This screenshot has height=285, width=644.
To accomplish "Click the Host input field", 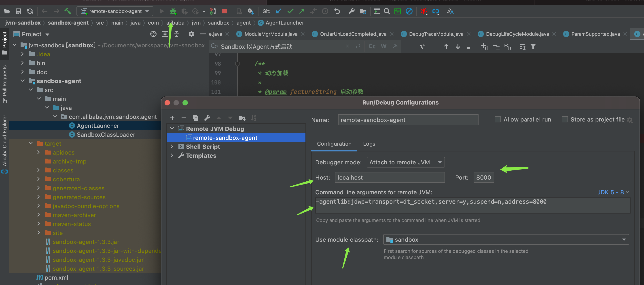I will point(390,178).
